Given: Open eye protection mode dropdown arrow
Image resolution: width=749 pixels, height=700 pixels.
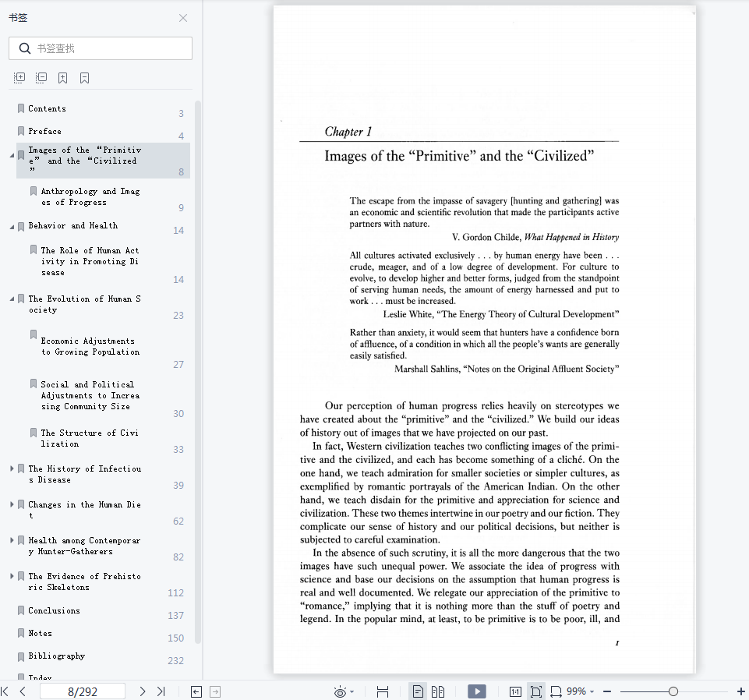Looking at the screenshot, I should click(352, 691).
